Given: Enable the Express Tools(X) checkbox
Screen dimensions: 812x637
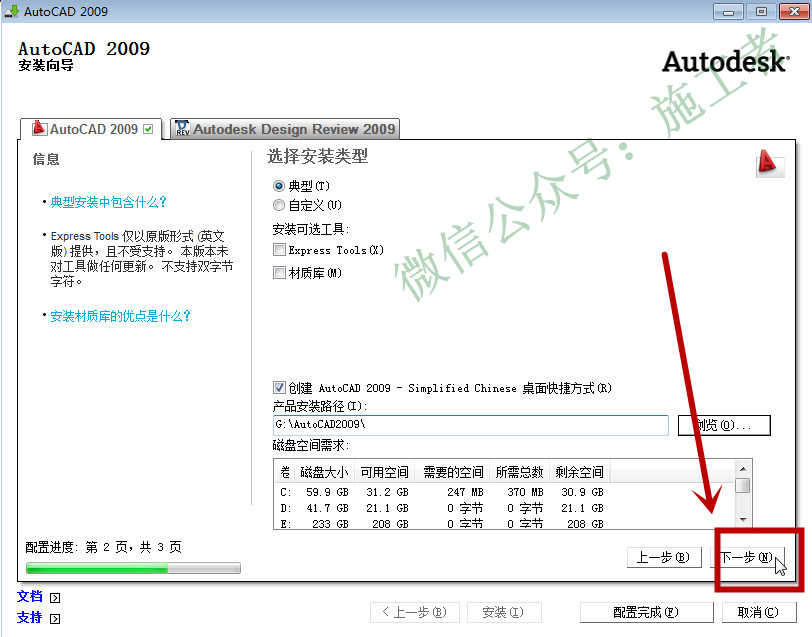Looking at the screenshot, I should (x=279, y=250).
